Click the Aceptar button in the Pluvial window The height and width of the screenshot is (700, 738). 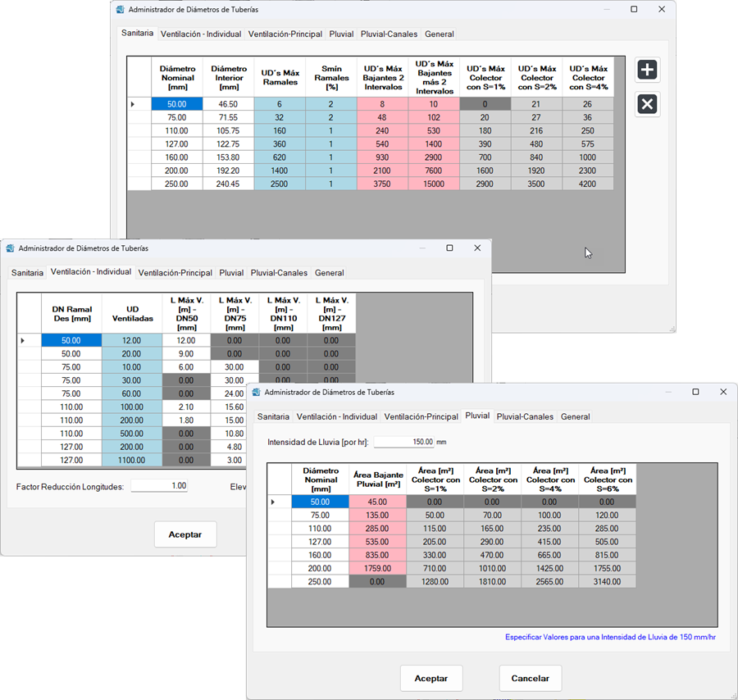431,678
